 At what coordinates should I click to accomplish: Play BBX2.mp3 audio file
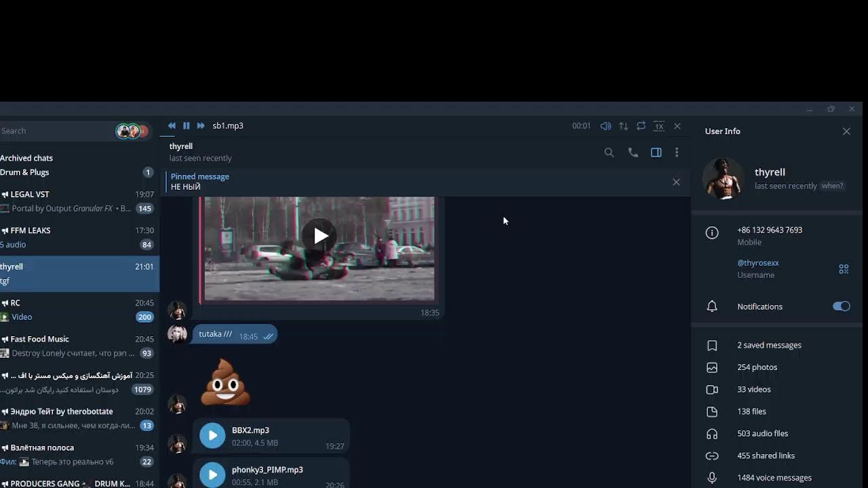tap(212, 436)
